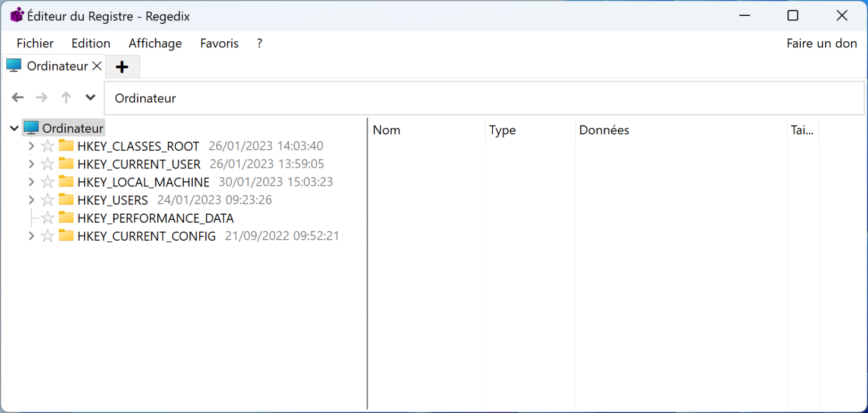Screen dimensions: 868x413
Task: Go up to the parent key
Action: pyautogui.click(x=66, y=97)
